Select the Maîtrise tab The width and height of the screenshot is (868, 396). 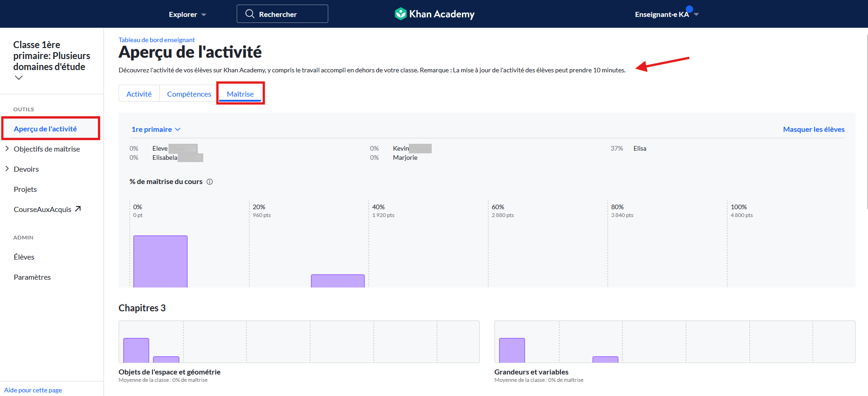pyautogui.click(x=240, y=94)
